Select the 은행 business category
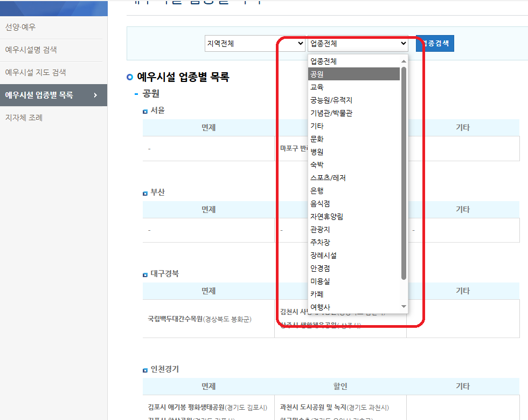 (x=354, y=190)
